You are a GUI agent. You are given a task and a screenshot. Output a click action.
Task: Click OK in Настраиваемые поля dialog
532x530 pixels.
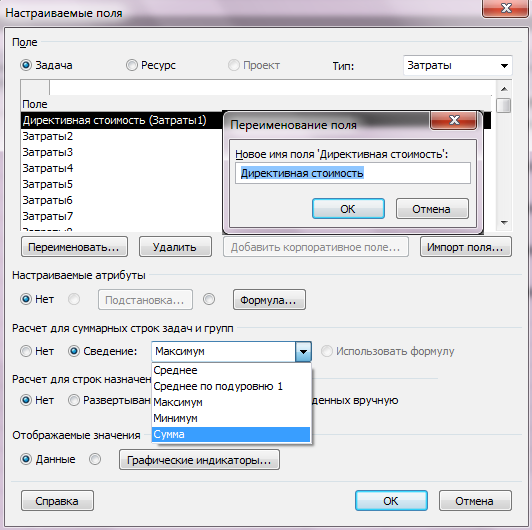coord(391,500)
